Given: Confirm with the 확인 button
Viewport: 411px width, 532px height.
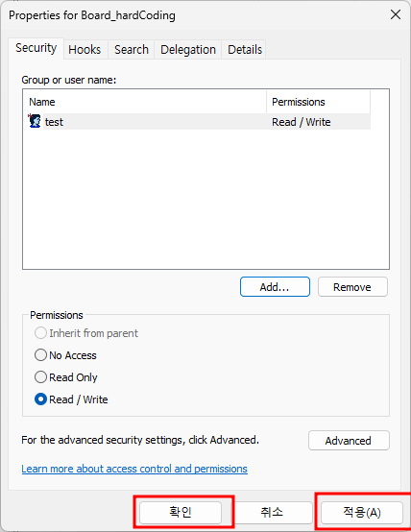Looking at the screenshot, I should pyautogui.click(x=181, y=512).
